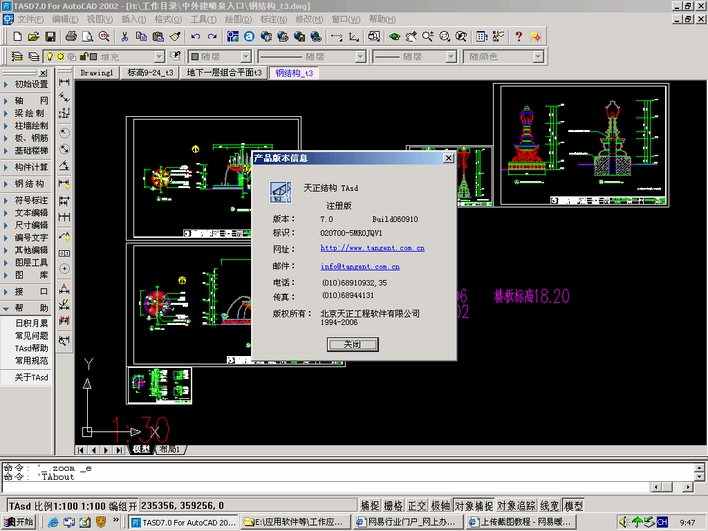Click the Internet Explorer quick launch icon

pyautogui.click(x=53, y=522)
